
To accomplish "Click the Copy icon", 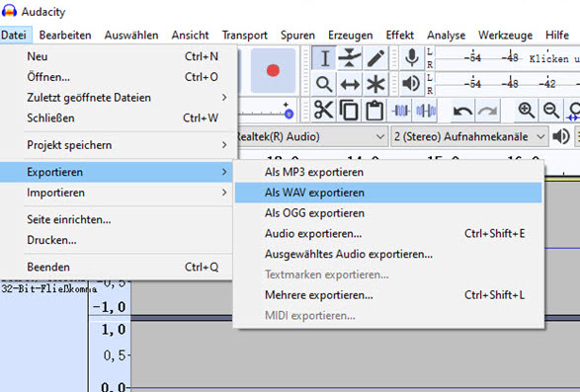I will point(349,111).
